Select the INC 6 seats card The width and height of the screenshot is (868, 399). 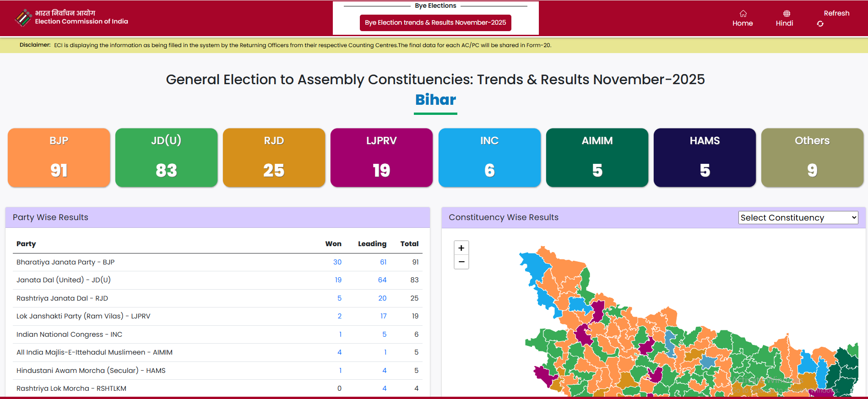489,157
